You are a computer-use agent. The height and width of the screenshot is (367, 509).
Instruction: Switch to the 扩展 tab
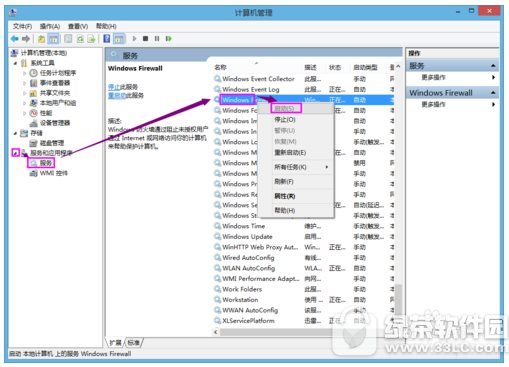(115, 343)
